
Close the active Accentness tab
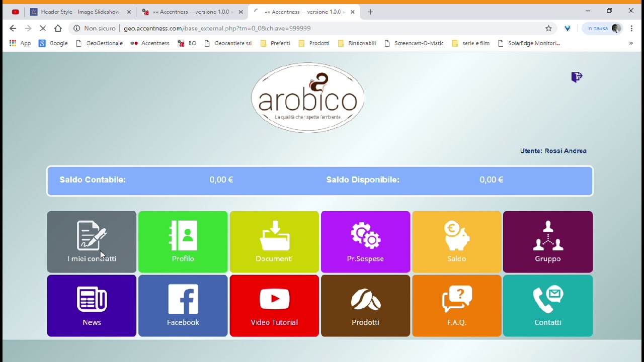click(353, 12)
